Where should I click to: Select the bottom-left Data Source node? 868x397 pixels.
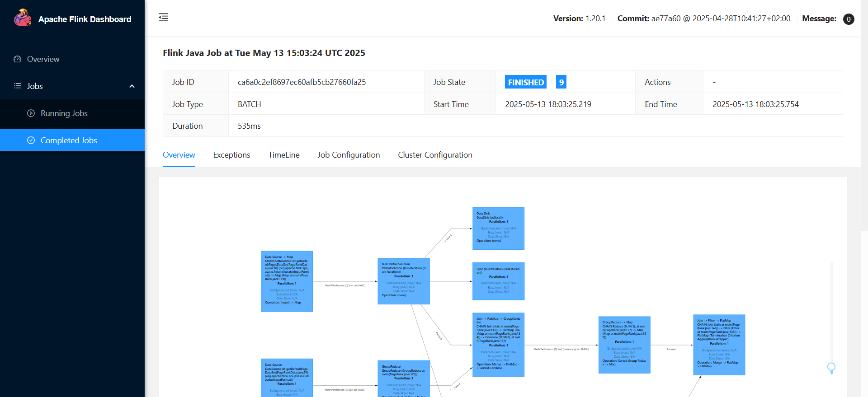(x=287, y=378)
